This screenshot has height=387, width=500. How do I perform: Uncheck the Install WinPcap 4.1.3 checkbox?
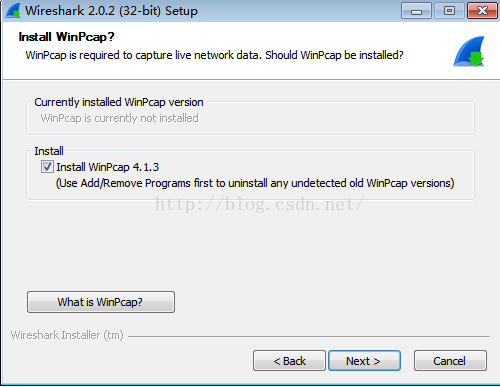(47, 166)
